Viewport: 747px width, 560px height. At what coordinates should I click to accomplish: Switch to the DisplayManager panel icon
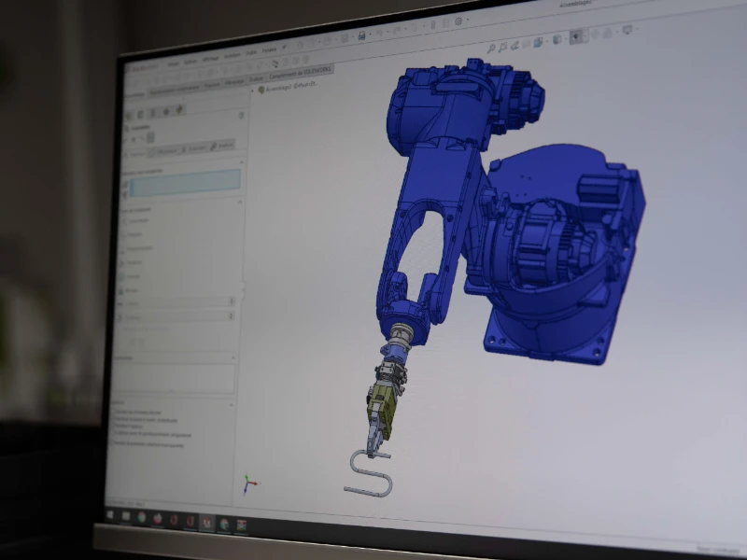click(179, 109)
